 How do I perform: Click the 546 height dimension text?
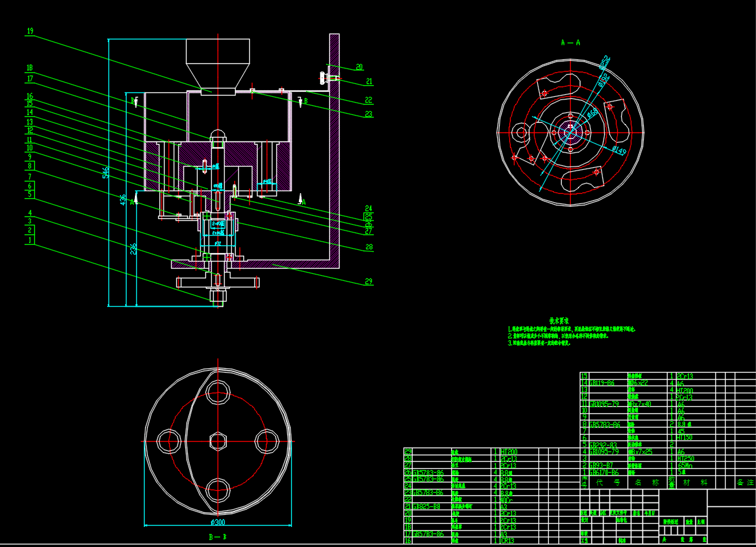point(105,172)
